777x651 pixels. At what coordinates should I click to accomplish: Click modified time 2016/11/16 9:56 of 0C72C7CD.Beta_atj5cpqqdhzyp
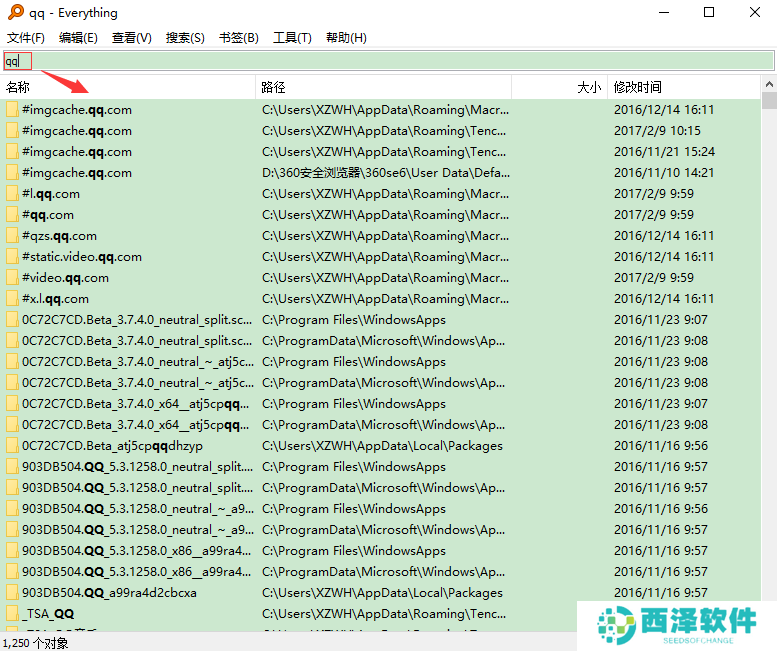tap(661, 446)
